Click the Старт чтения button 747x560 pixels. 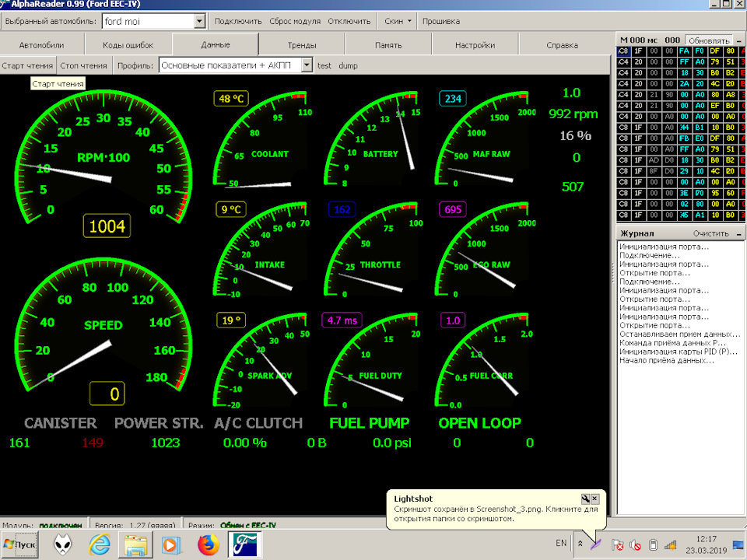point(28,65)
